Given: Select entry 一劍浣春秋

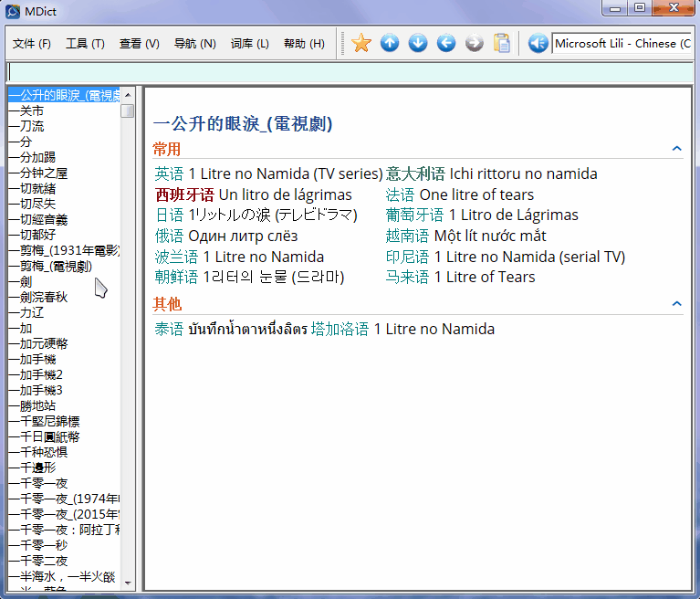Looking at the screenshot, I should [x=38, y=297].
